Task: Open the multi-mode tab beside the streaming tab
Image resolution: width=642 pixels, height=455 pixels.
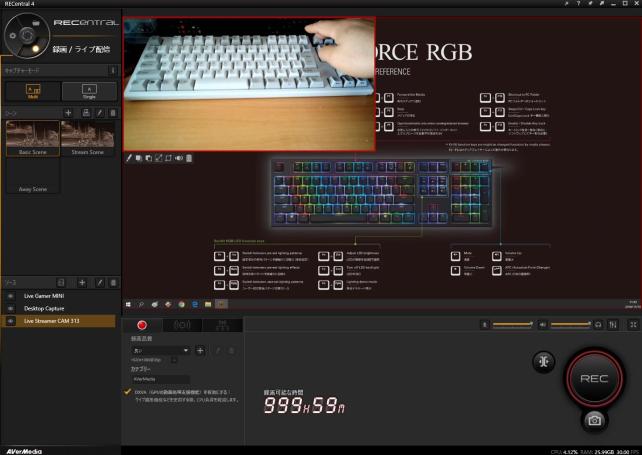Action: [223, 325]
